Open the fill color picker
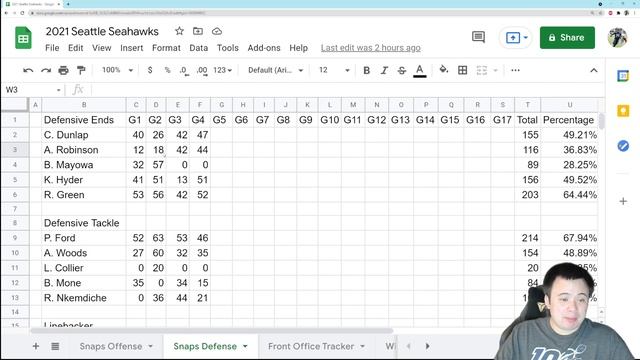This screenshot has width=640, height=360. pos(444,70)
